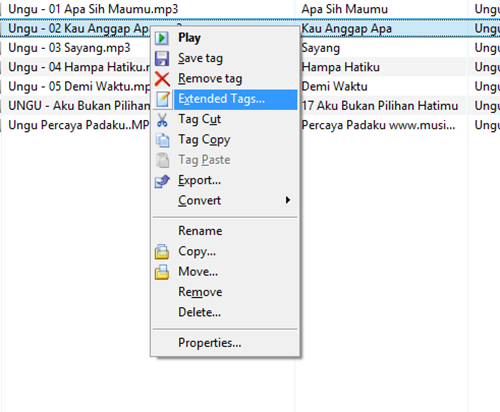Choose Tag Copy from menu
The image size is (500, 412).
click(225, 140)
